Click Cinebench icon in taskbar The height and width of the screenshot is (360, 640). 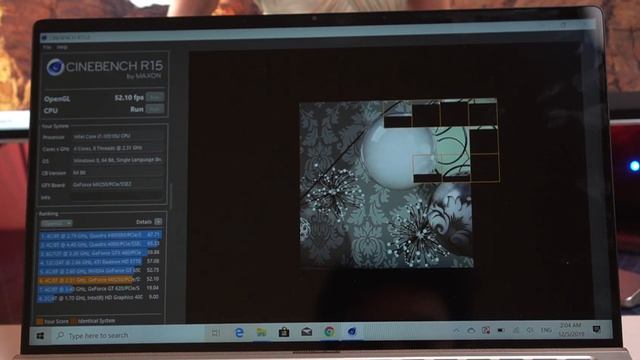352,331
